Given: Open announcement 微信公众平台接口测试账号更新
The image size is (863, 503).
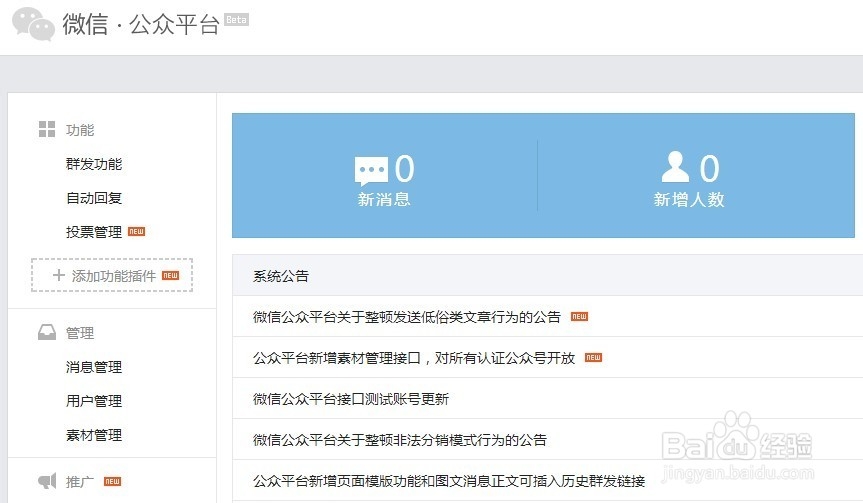Looking at the screenshot, I should (x=351, y=399).
